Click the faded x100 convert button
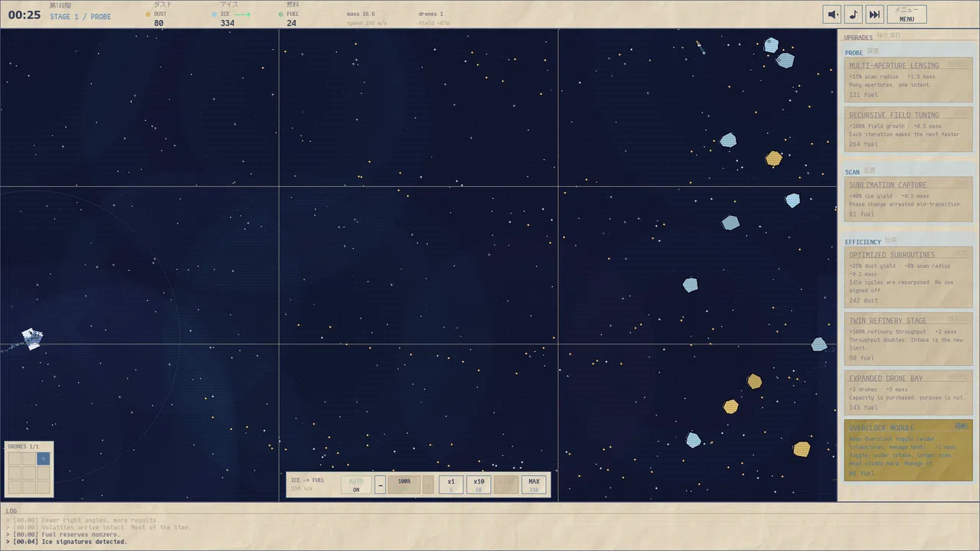The image size is (980, 551). click(506, 485)
